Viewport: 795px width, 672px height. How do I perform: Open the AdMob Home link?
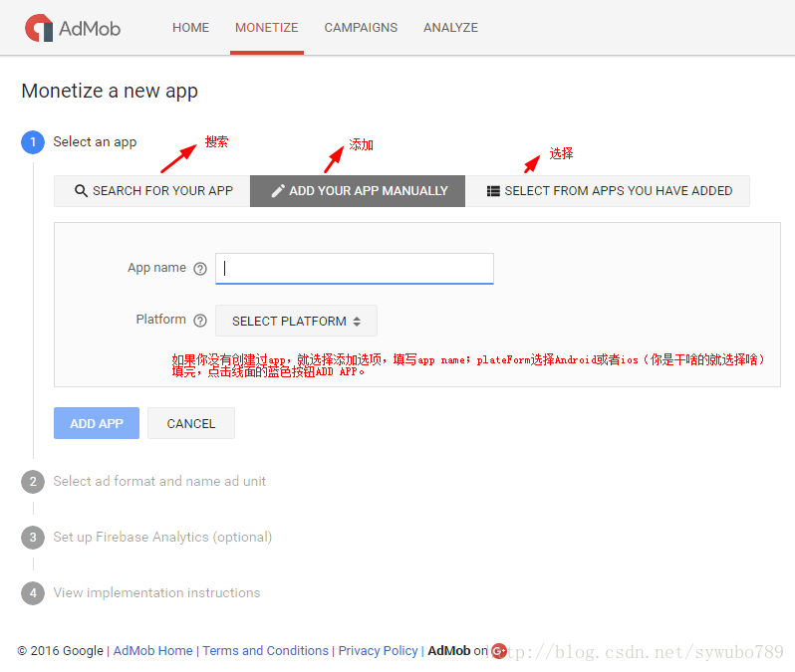click(152, 651)
